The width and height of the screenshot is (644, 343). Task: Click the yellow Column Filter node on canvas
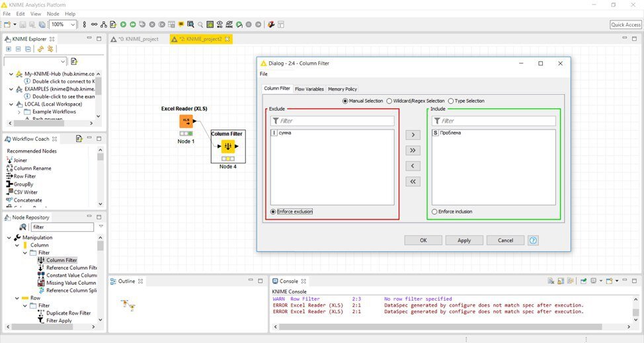[228, 146]
